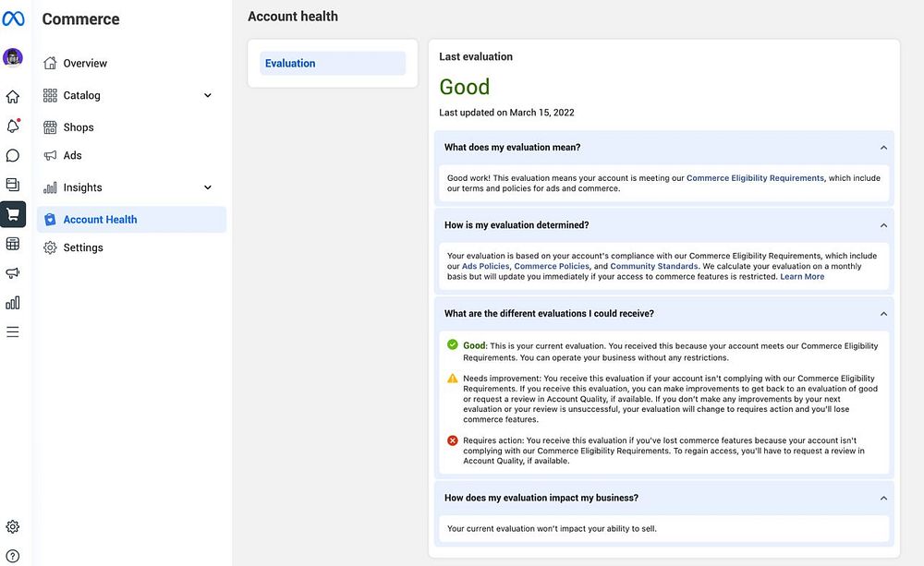Open the posts and pages icon in rail
The image size is (924, 566).
(x=12, y=185)
